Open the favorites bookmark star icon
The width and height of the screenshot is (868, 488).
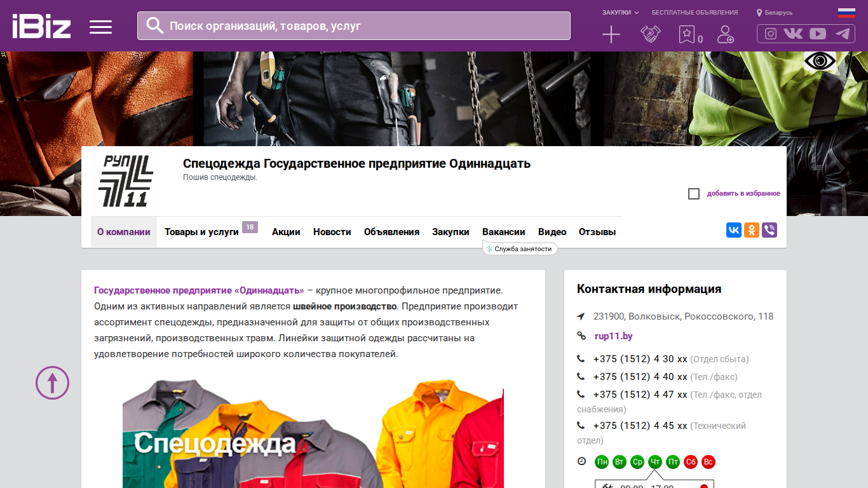(x=686, y=34)
